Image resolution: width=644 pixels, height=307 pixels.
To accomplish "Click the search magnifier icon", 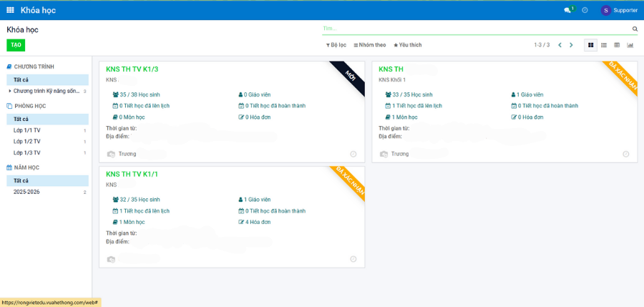I will click(635, 29).
